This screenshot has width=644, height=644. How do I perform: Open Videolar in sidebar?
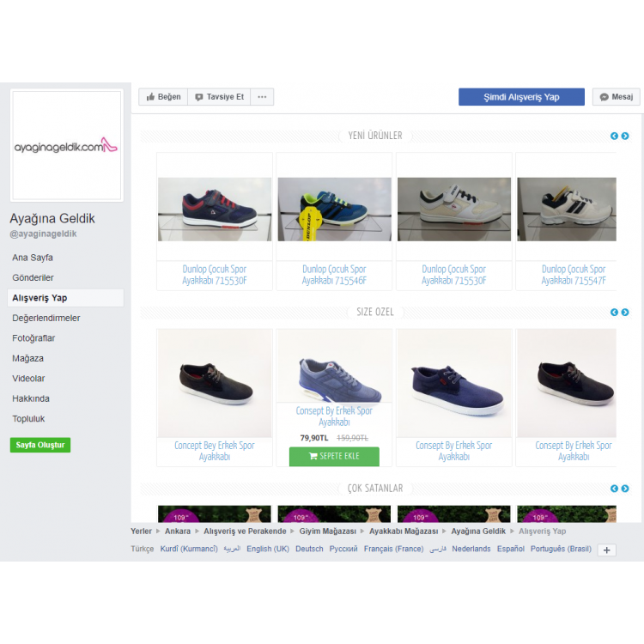[x=28, y=379]
